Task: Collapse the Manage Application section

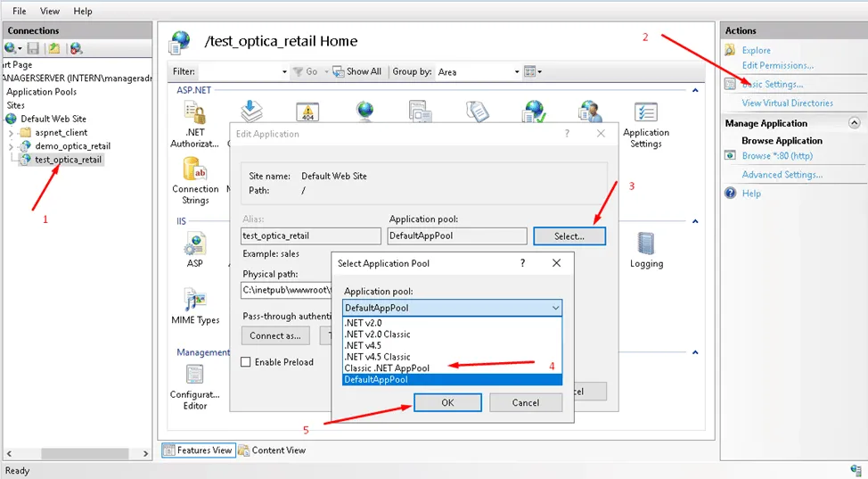Action: 854,123
